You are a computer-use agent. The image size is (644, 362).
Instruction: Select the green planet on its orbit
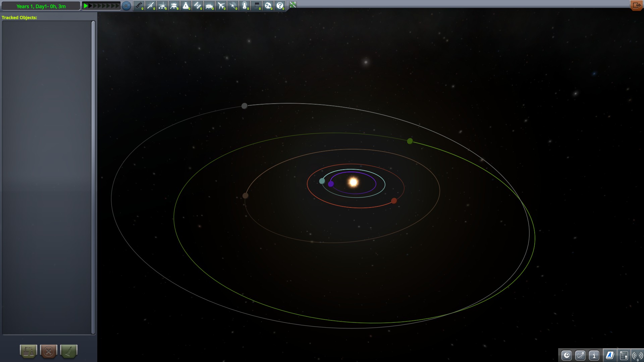point(410,141)
